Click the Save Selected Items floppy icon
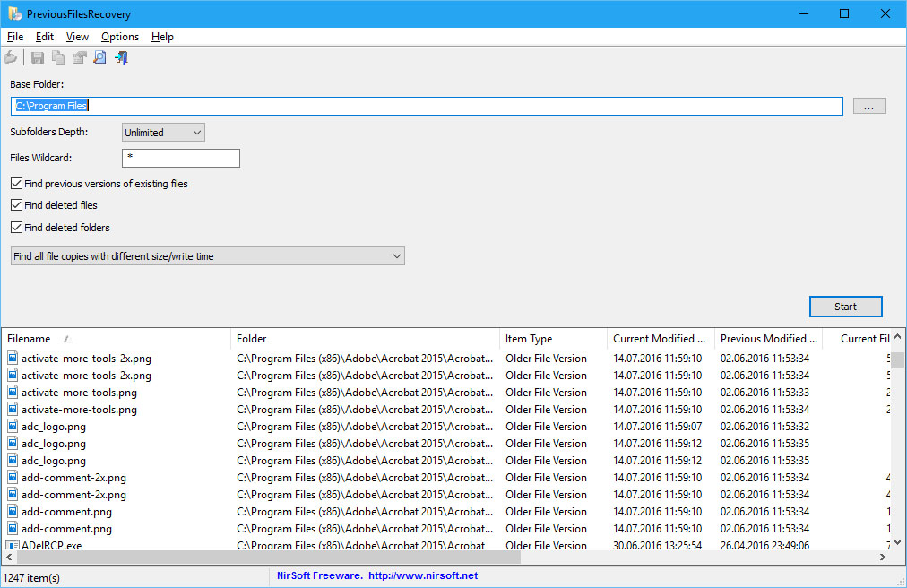This screenshot has height=588, width=907. pyautogui.click(x=38, y=57)
